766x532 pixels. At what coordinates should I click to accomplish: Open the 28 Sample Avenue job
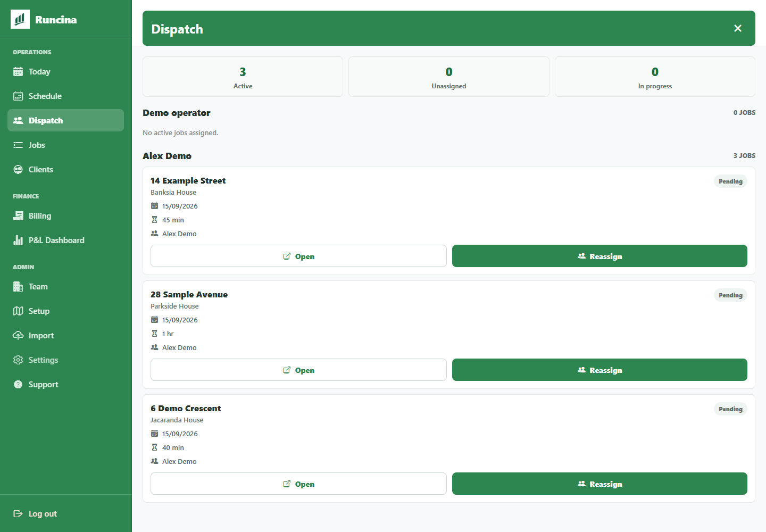pyautogui.click(x=298, y=370)
